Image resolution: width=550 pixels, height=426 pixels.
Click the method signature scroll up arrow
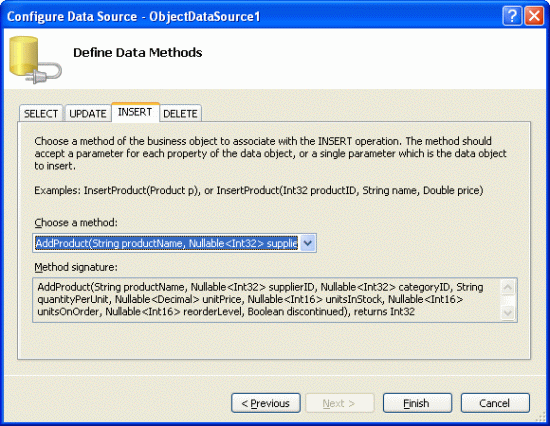(x=508, y=287)
